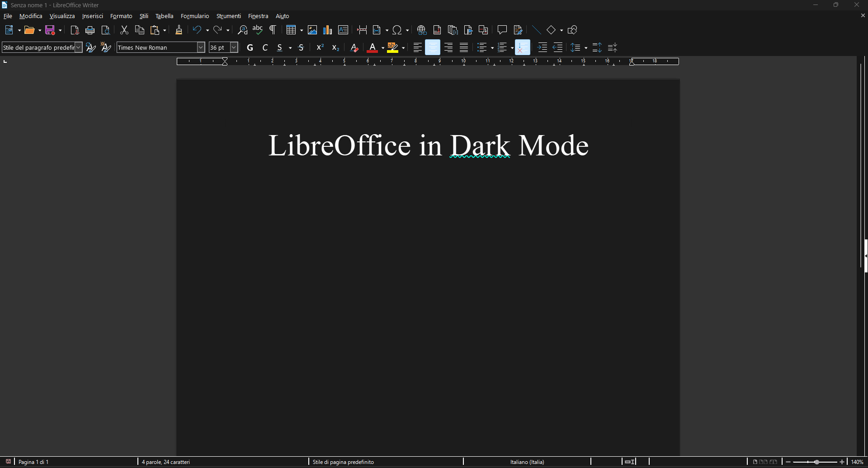Click the zoom slider handle
Image resolution: width=868 pixels, height=468 pixels.
(x=816, y=462)
